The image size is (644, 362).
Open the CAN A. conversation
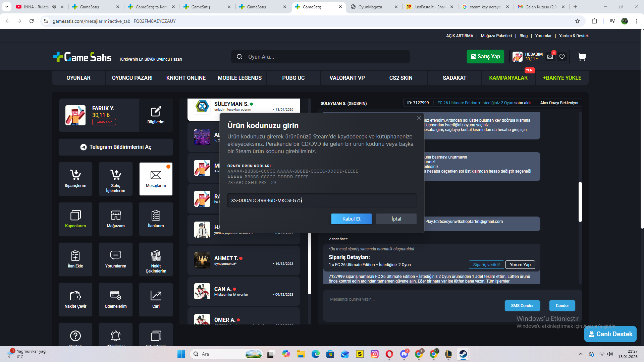244,291
